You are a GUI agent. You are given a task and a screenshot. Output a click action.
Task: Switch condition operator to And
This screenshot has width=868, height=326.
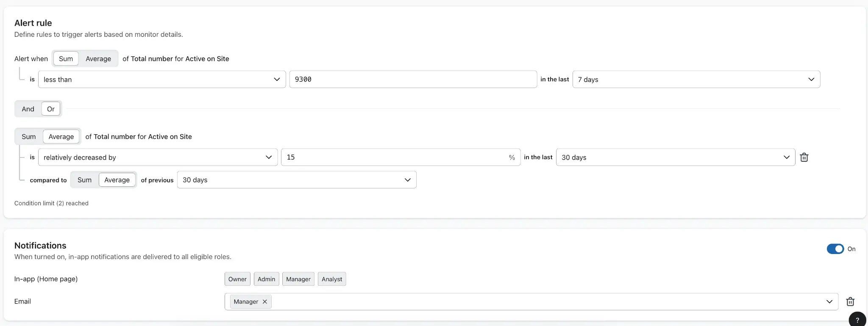tap(28, 109)
